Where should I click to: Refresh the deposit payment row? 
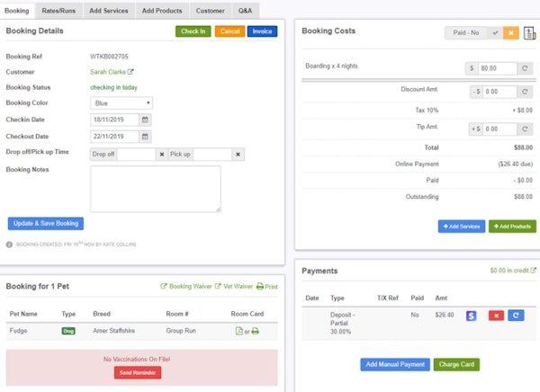516,316
